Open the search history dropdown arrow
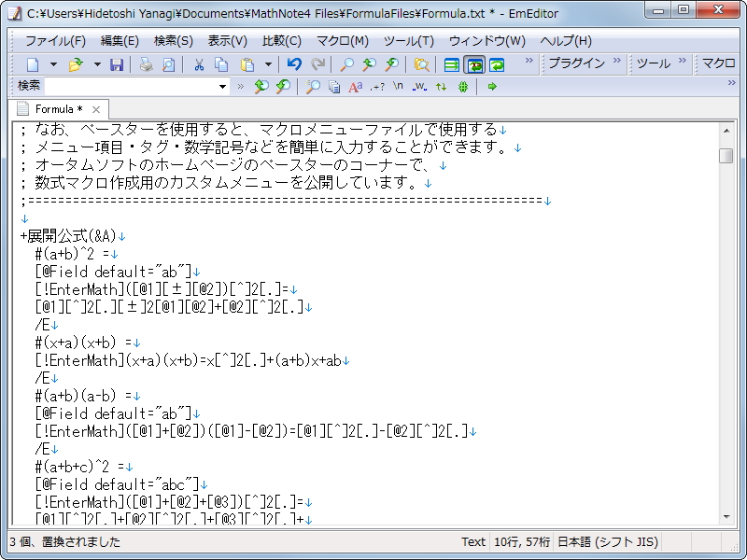The height and width of the screenshot is (560, 747). [x=222, y=87]
